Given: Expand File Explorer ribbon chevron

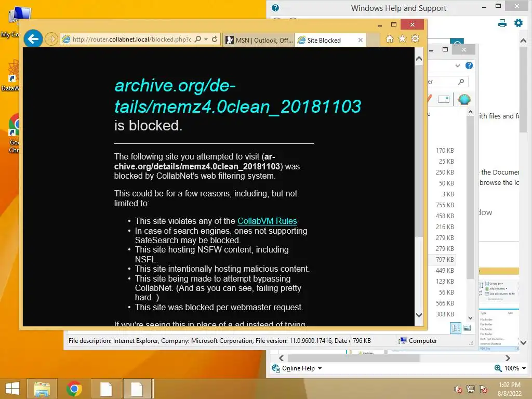Looking at the screenshot, I should [x=457, y=65].
